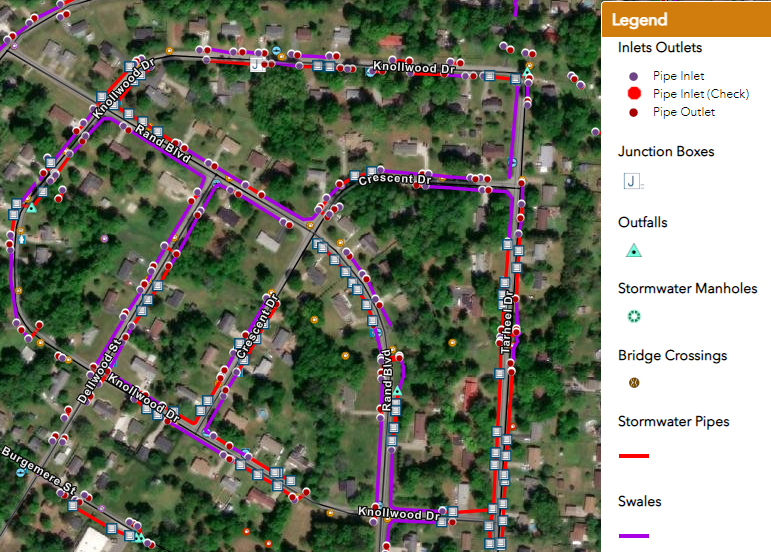Click the outfall triangle at Knollwood Dr and Tarheel Dr corner
The height and width of the screenshot is (552, 771).
527,72
